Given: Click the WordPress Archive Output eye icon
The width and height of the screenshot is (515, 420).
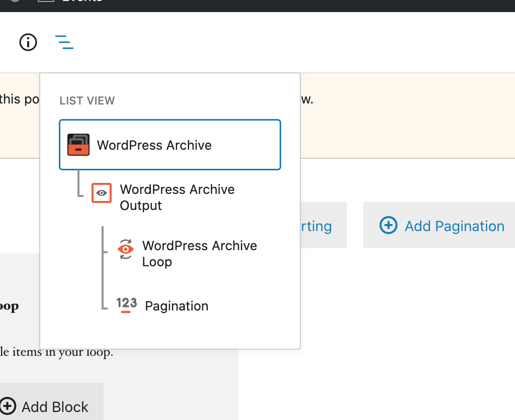Looking at the screenshot, I should (x=102, y=193).
